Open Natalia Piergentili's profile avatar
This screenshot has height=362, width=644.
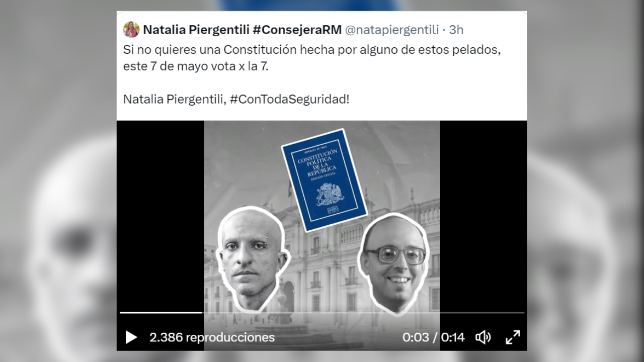[131, 30]
